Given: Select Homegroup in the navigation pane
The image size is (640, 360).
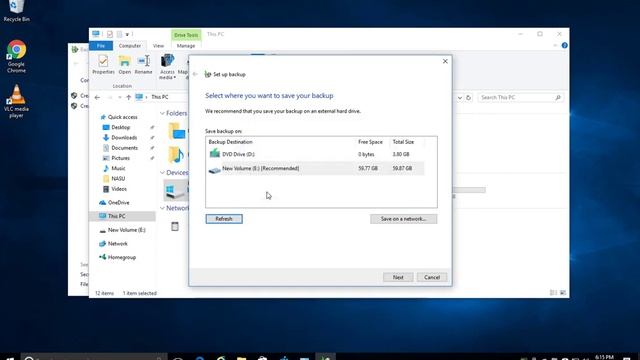Looking at the screenshot, I should coord(122,257).
